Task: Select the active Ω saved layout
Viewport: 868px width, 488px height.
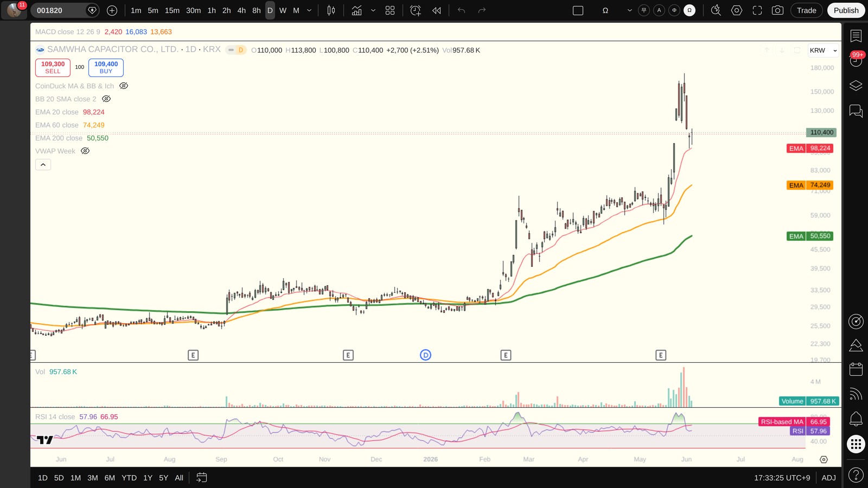Action: [690, 10]
